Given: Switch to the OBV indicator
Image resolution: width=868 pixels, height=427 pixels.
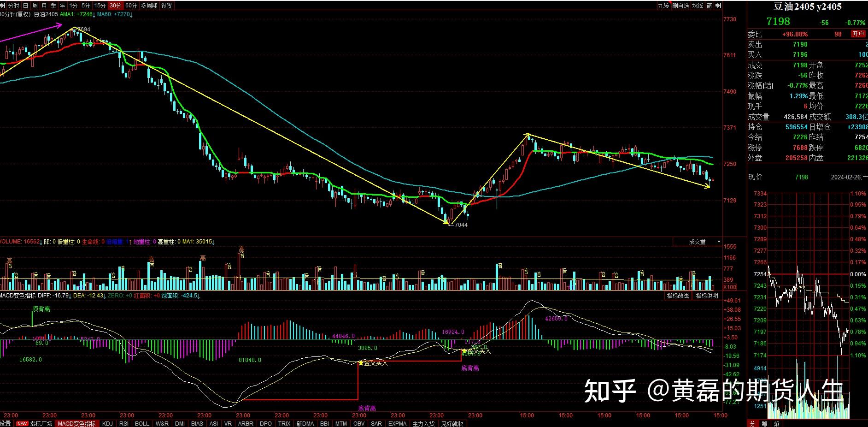Looking at the screenshot, I should pos(359,423).
